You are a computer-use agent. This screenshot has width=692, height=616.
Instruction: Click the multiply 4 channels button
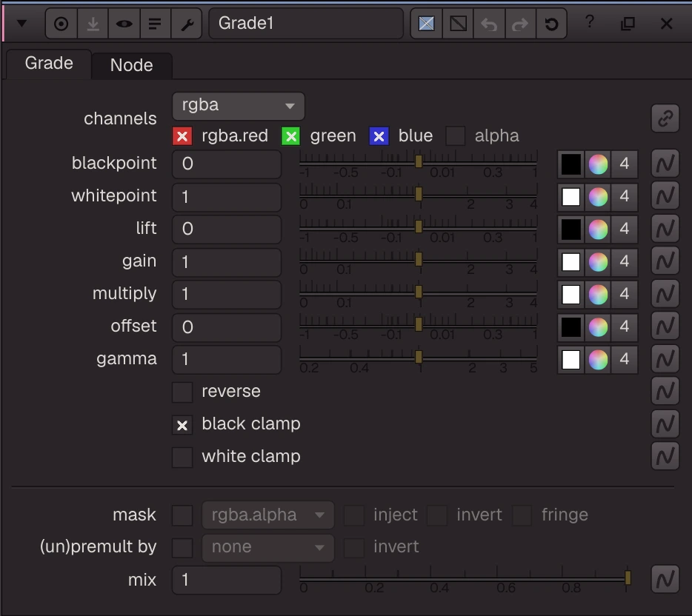[x=625, y=295]
